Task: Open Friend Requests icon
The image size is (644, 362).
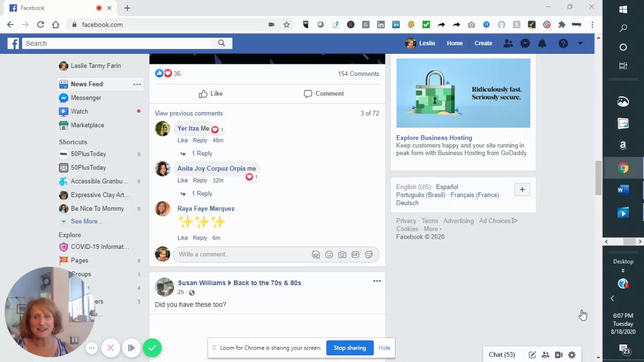Action: pyautogui.click(x=508, y=43)
